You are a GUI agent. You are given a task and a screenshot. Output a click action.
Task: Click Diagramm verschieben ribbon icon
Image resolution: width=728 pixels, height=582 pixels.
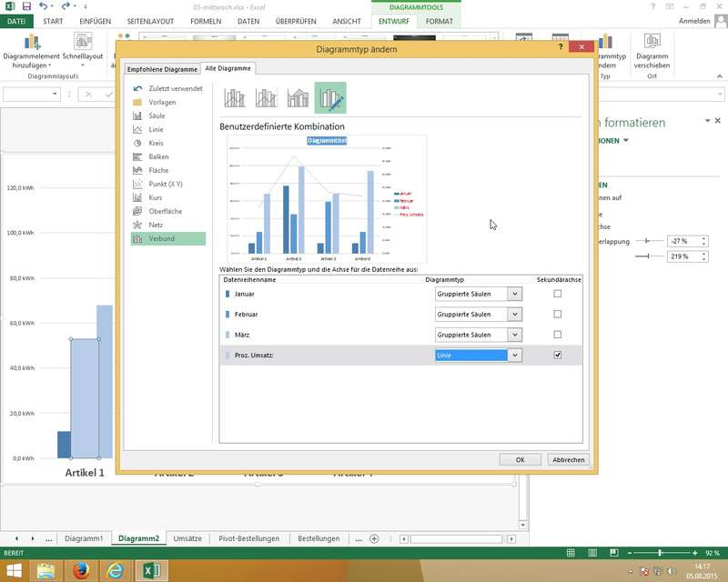click(652, 54)
